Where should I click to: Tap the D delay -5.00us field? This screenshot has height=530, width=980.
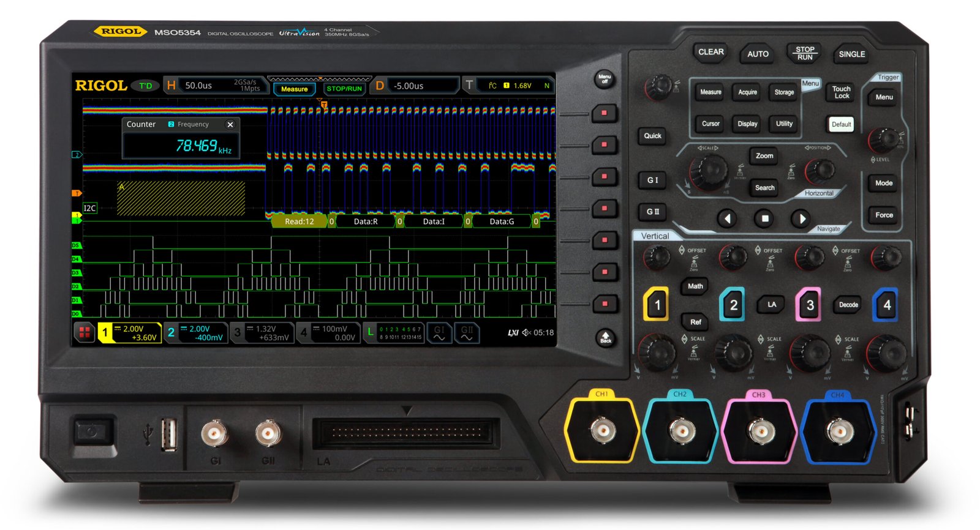[x=416, y=85]
